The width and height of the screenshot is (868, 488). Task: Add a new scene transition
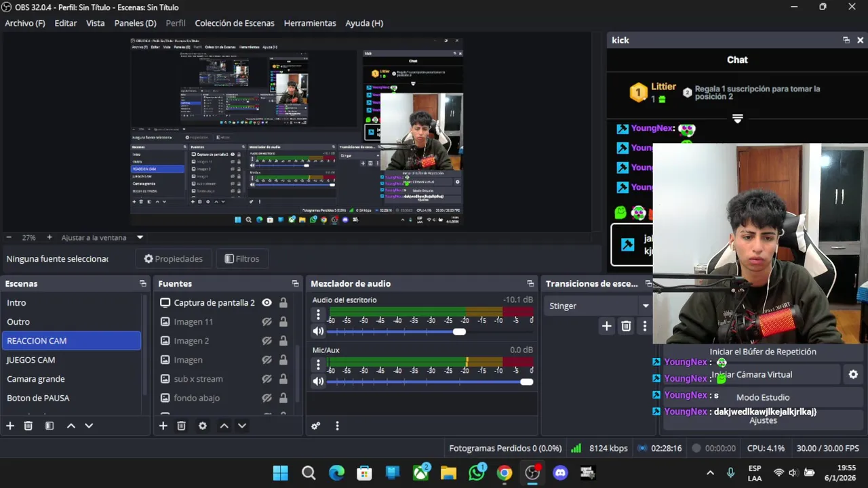pyautogui.click(x=606, y=326)
